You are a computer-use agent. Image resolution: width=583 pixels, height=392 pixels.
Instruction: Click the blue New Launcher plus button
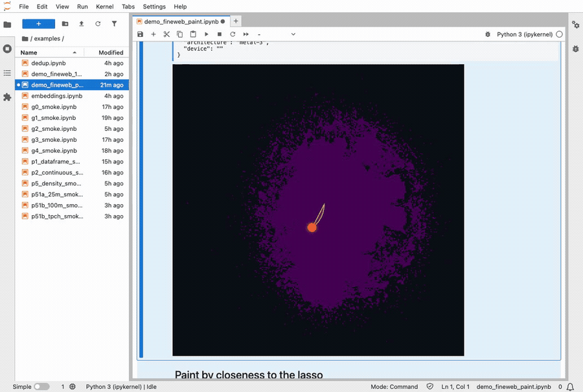point(39,24)
